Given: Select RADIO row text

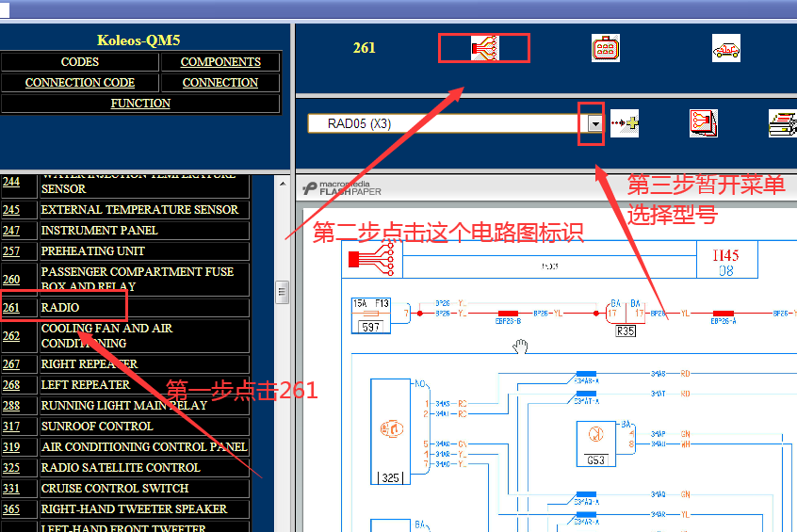Looking at the screenshot, I should tap(60, 308).
